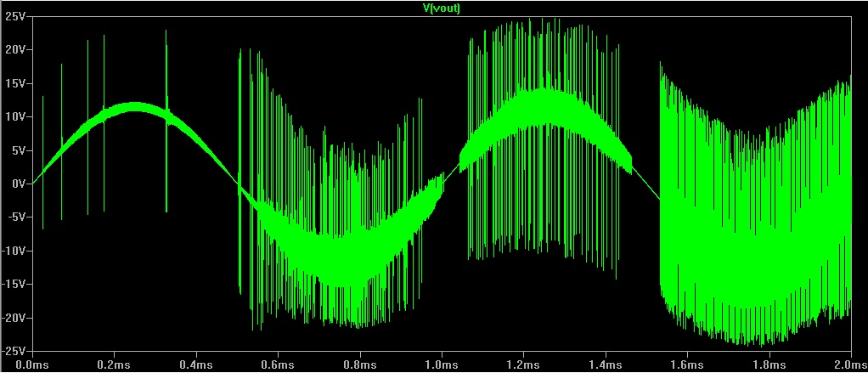Click the 5V vertical axis label
This screenshot has width=868, height=373.
(x=19, y=150)
